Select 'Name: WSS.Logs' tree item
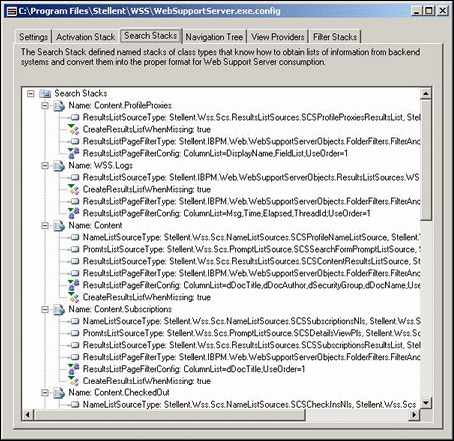The image size is (454, 441). [x=100, y=166]
